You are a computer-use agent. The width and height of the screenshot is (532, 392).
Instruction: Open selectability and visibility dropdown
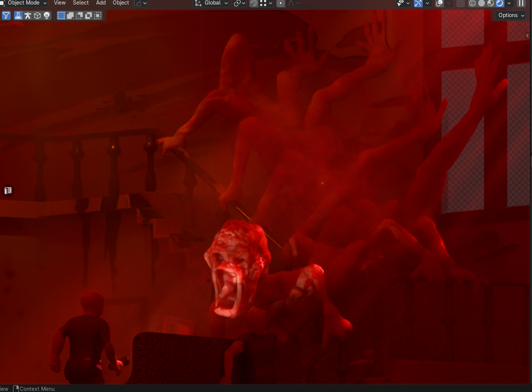[x=403, y=3]
